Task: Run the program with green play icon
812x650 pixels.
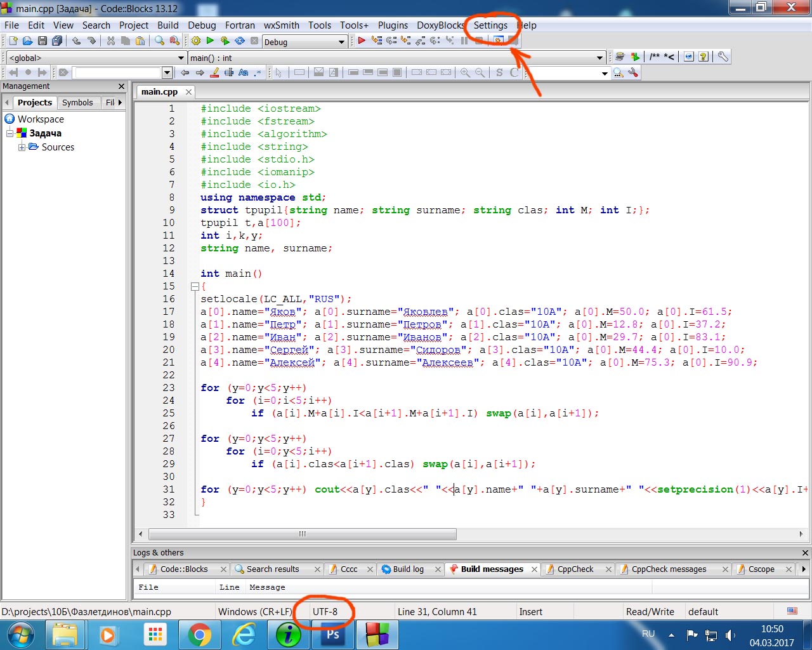Action: coord(211,41)
